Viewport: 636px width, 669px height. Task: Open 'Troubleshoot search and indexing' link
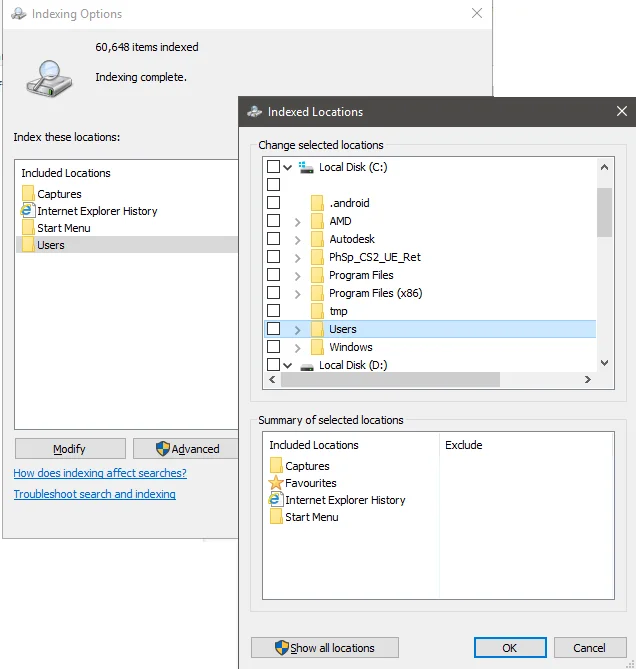tap(94, 494)
